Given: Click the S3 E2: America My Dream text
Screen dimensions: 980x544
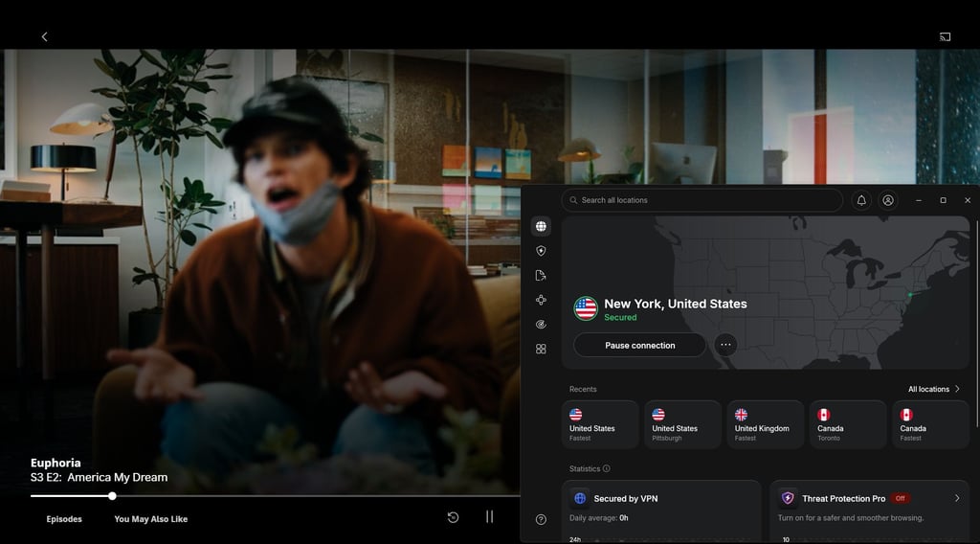Looking at the screenshot, I should pyautogui.click(x=99, y=477).
